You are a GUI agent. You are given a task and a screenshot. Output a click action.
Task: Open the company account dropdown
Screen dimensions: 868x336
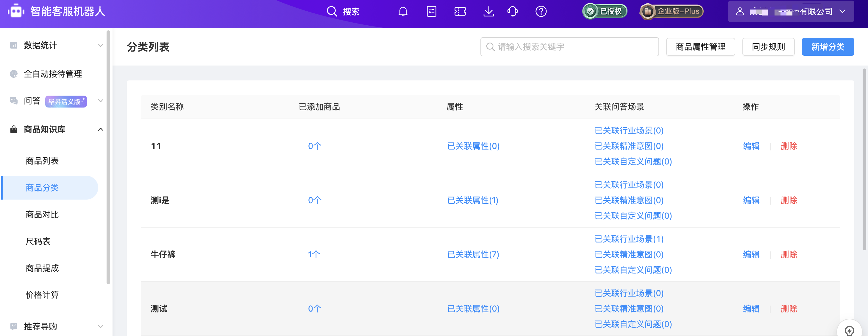(791, 12)
